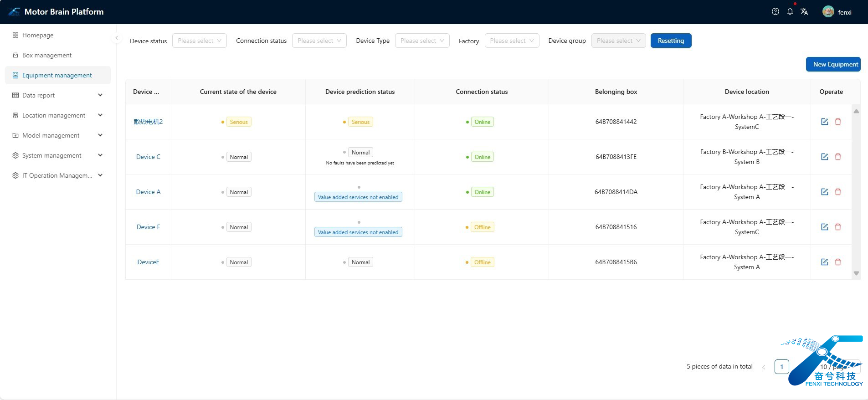The image size is (868, 400).
Task: Delete the Device F row
Action: coord(838,227)
